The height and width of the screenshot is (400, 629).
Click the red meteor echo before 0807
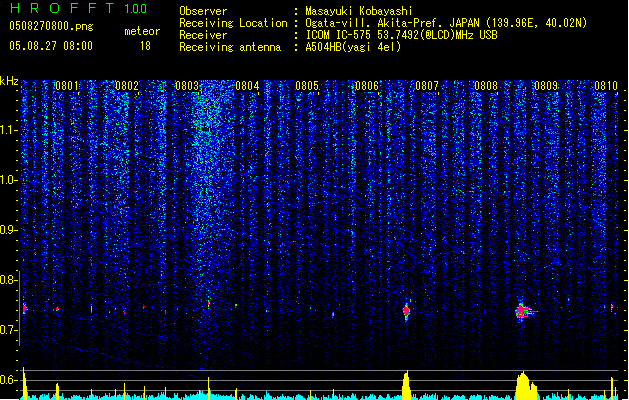[406, 311]
